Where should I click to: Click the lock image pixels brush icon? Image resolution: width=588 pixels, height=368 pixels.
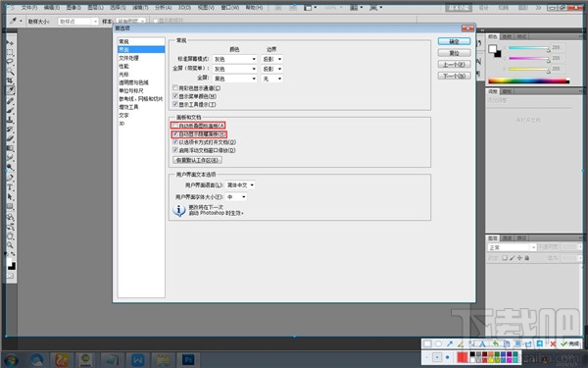click(513, 258)
